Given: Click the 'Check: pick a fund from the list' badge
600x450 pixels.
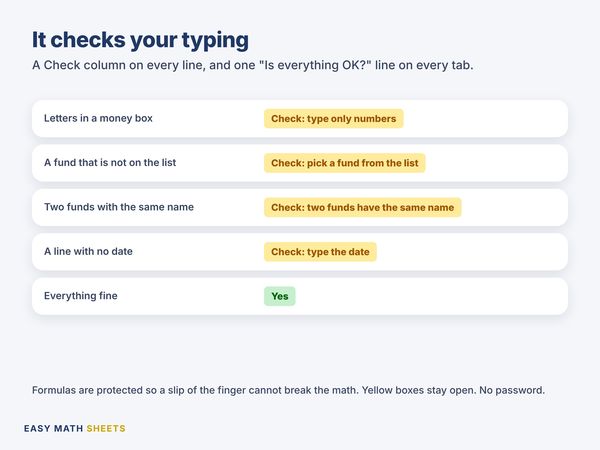Looking at the screenshot, I should coord(344,163).
